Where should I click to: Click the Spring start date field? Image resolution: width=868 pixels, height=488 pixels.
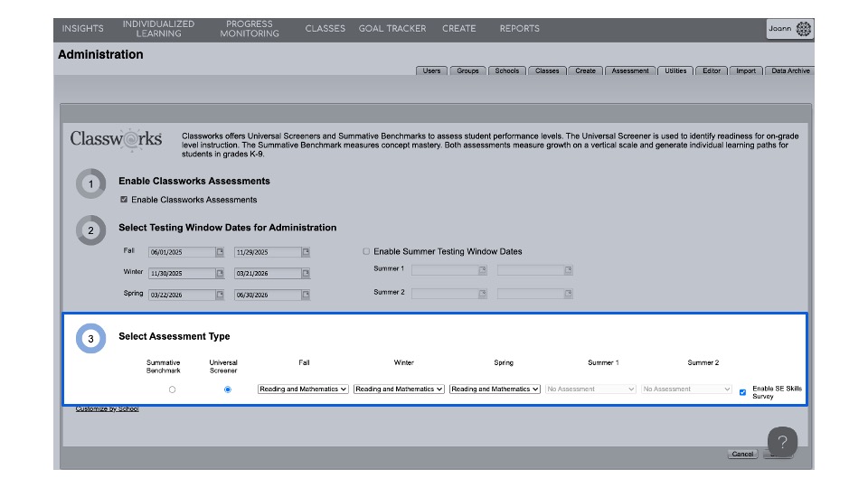point(182,295)
